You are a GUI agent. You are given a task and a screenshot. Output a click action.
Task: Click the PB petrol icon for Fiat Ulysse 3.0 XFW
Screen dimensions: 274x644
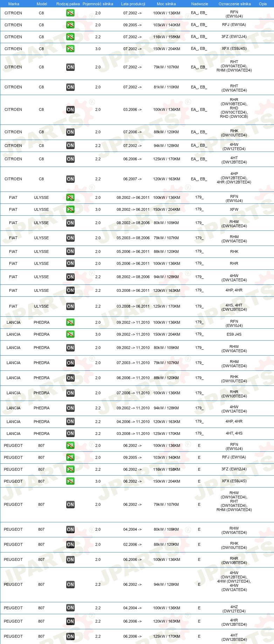[x=70, y=209]
